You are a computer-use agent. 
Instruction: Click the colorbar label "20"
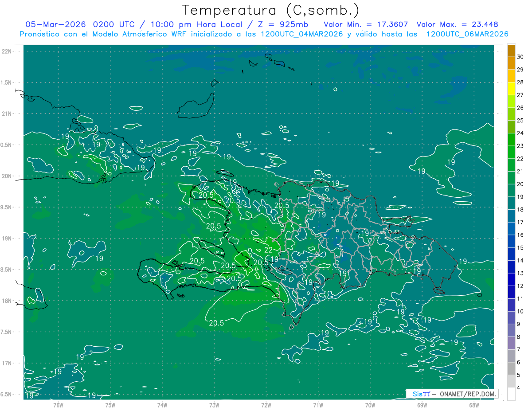point(521,184)
